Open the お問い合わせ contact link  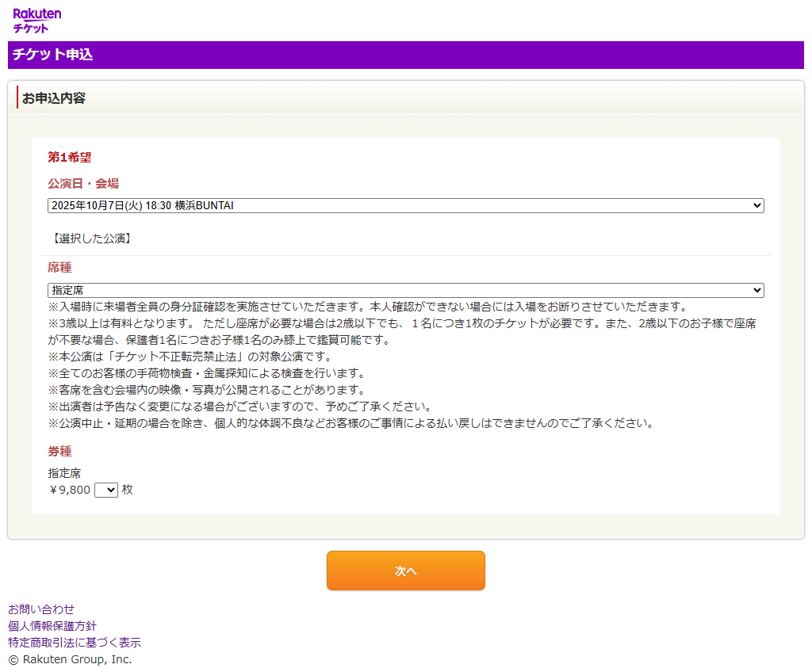tap(40, 609)
